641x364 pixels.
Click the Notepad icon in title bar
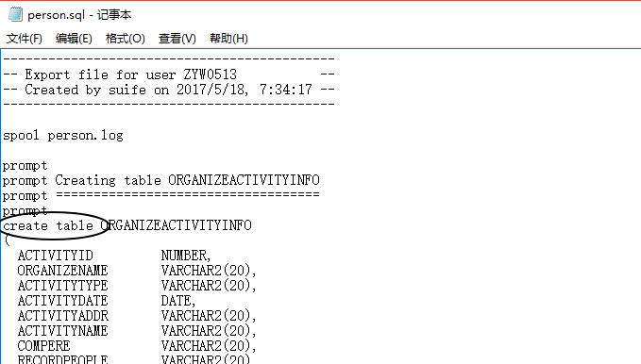15,14
